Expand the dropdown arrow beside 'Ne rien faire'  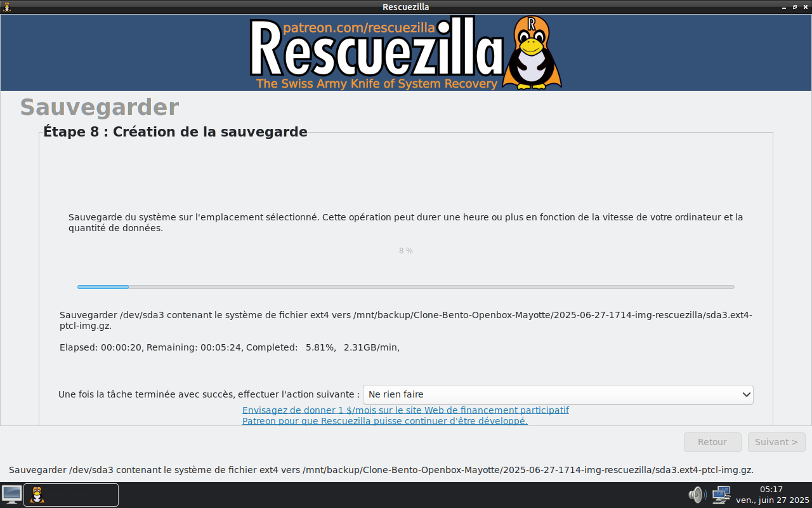click(746, 394)
